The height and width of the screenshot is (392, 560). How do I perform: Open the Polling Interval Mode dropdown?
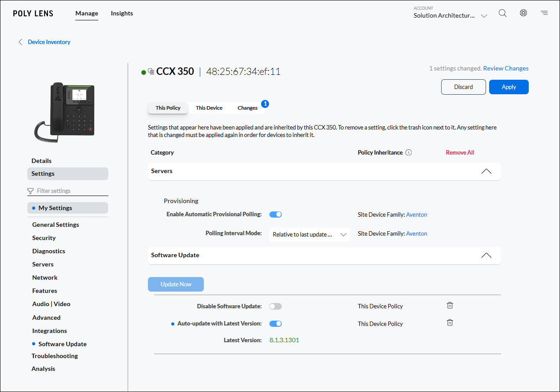click(309, 235)
